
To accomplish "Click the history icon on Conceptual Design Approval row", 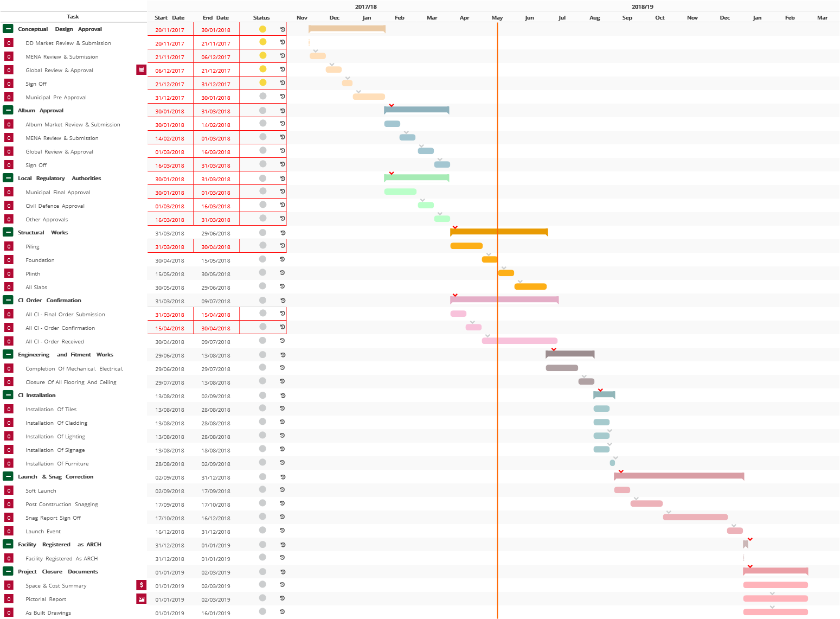I will tap(283, 29).
